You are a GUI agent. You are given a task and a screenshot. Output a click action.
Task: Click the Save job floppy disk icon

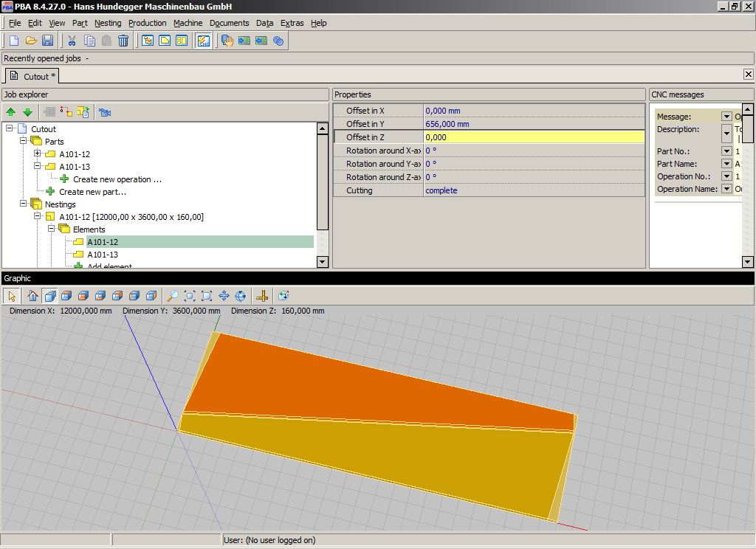click(x=47, y=41)
